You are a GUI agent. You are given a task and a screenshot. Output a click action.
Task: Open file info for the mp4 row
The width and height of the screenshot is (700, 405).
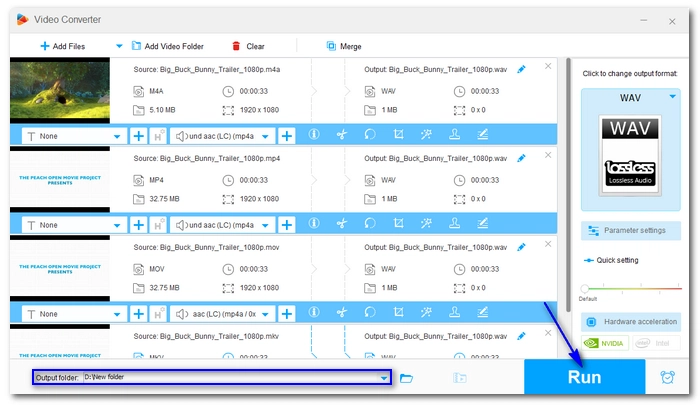314,223
